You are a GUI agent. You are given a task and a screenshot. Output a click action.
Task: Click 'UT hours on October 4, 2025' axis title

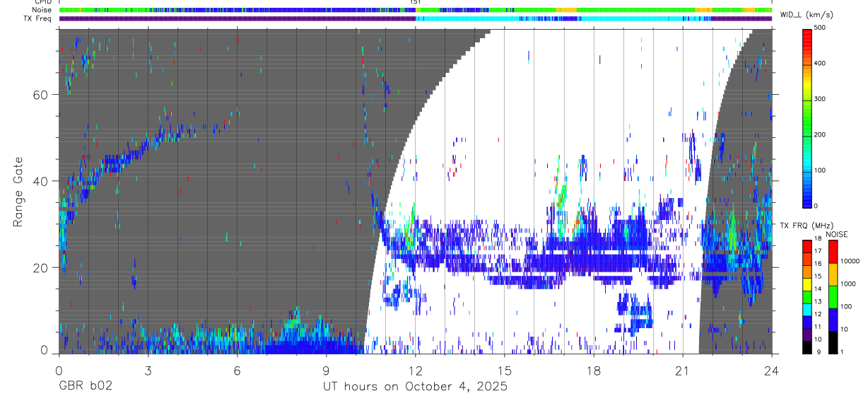click(415, 387)
